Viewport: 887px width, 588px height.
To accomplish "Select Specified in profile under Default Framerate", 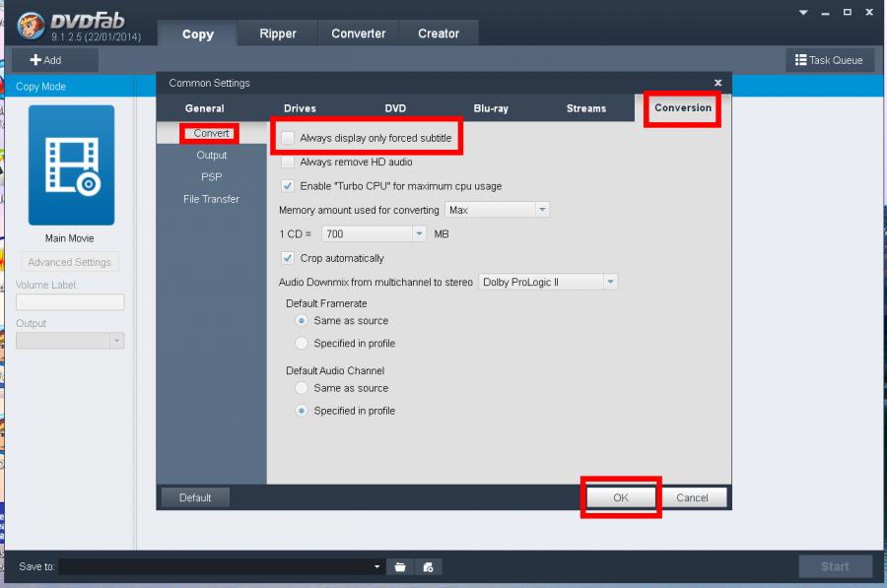I will (303, 343).
